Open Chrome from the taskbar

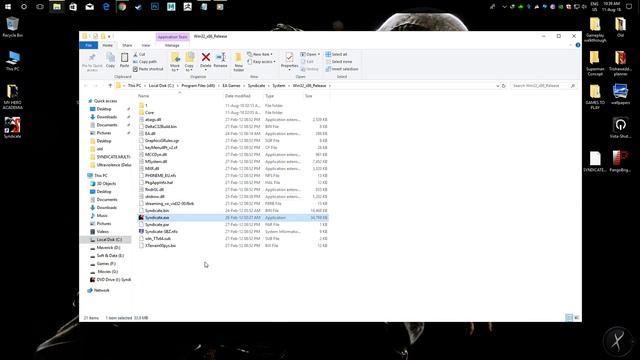(122, 7)
